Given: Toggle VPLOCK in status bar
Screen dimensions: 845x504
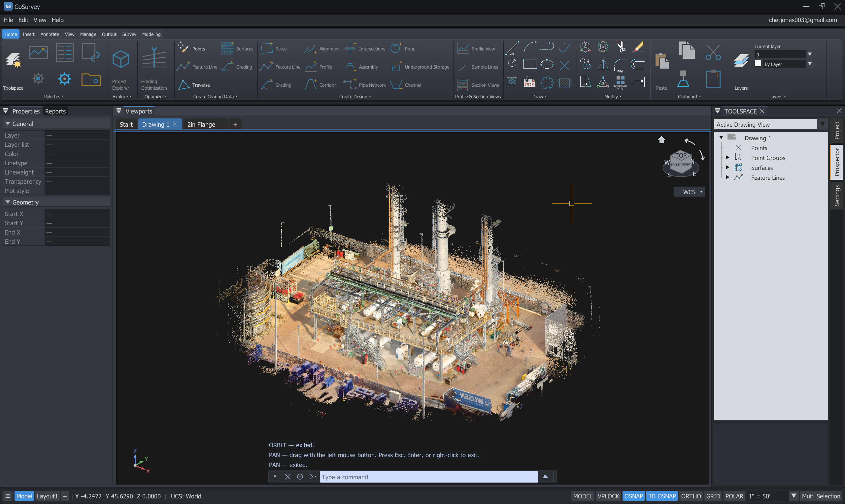Looking at the screenshot, I should point(608,496).
